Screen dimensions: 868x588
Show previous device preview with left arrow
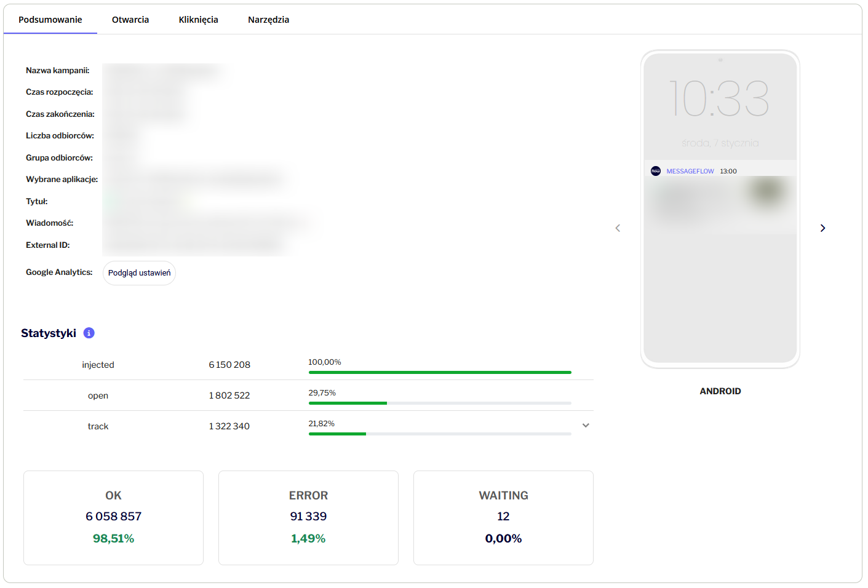[x=618, y=228]
